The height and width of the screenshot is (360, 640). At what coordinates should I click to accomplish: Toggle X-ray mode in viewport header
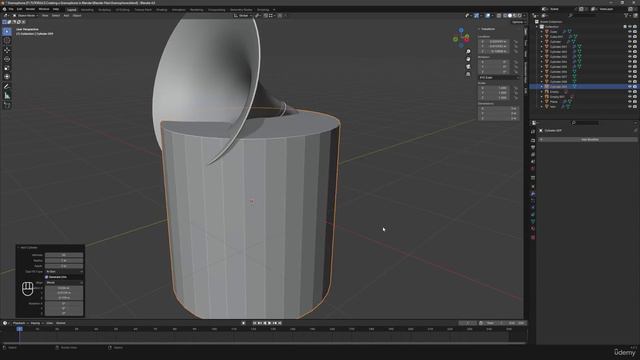pyautogui.click(x=499, y=16)
